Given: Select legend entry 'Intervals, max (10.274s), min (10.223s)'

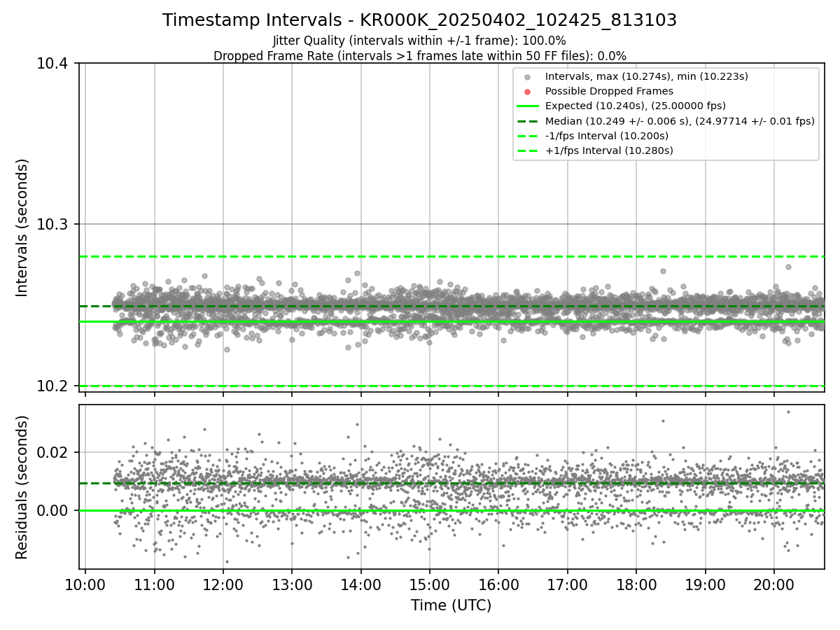Looking at the screenshot, I should pos(647,76).
